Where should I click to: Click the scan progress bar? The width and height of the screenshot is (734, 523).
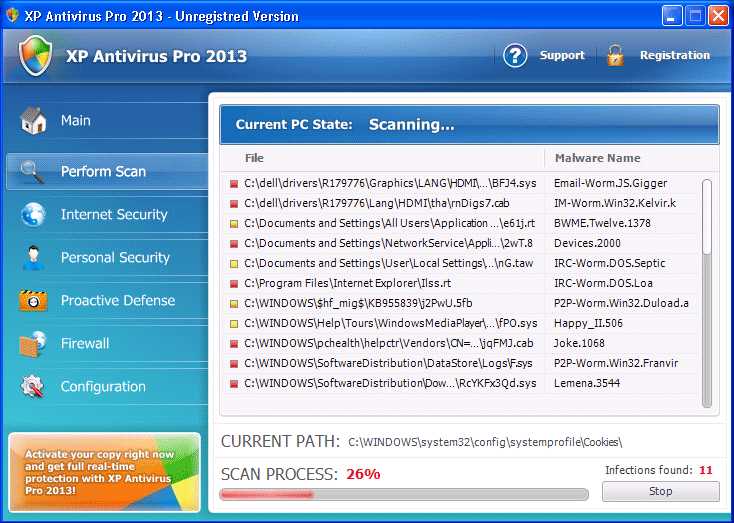pos(404,494)
